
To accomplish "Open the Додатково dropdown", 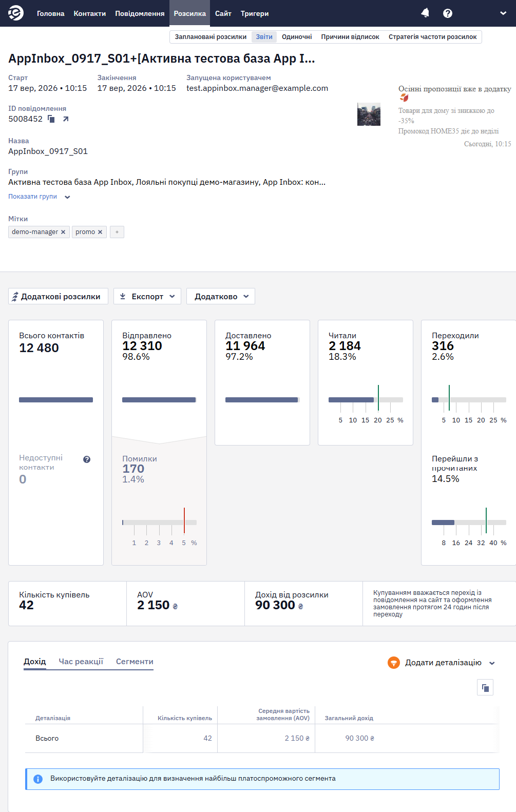I will [x=221, y=296].
